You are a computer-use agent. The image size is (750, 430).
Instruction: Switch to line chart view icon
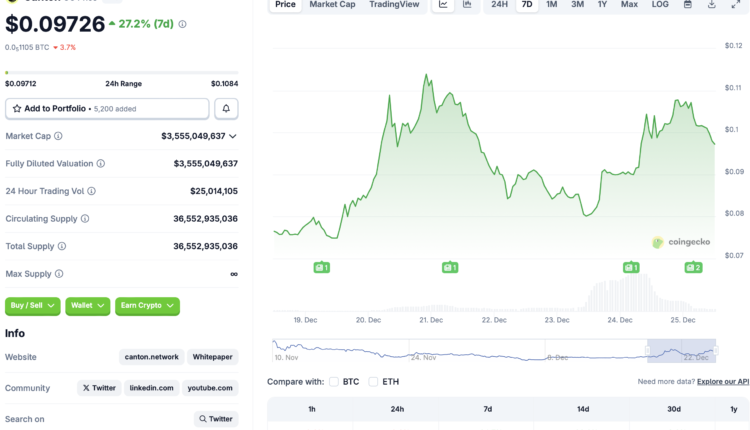click(443, 5)
